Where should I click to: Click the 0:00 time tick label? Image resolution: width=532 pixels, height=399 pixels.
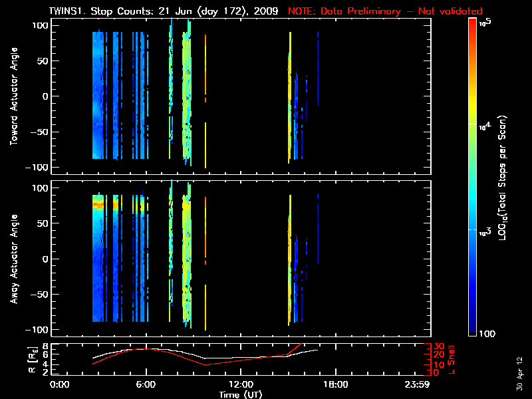pyautogui.click(x=60, y=385)
